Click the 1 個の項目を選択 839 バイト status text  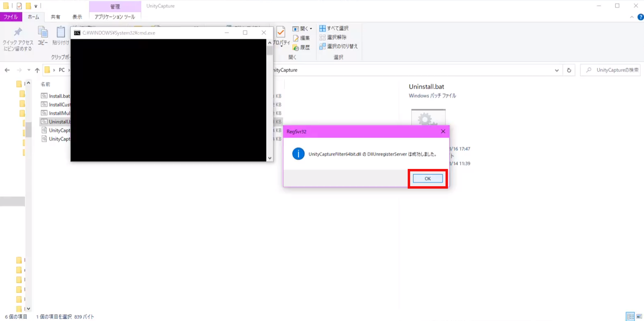(x=65, y=317)
